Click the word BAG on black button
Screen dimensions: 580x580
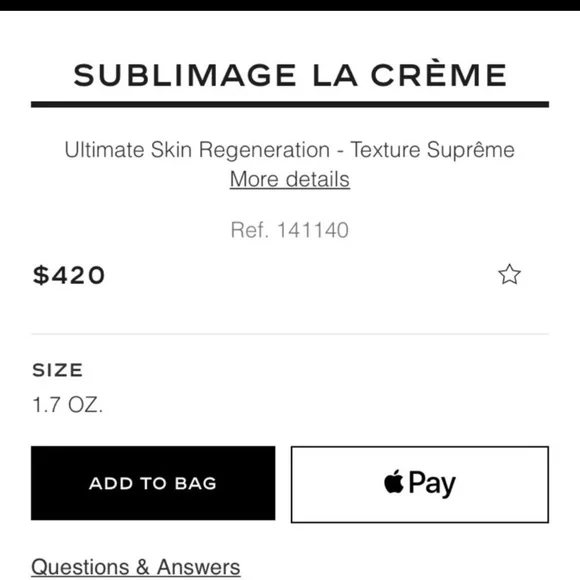(196, 483)
